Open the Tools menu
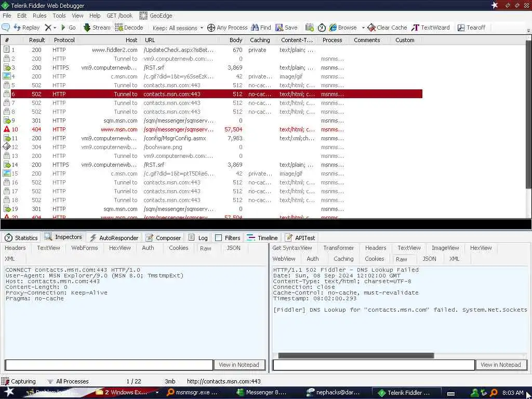The image size is (532, 399). click(59, 16)
